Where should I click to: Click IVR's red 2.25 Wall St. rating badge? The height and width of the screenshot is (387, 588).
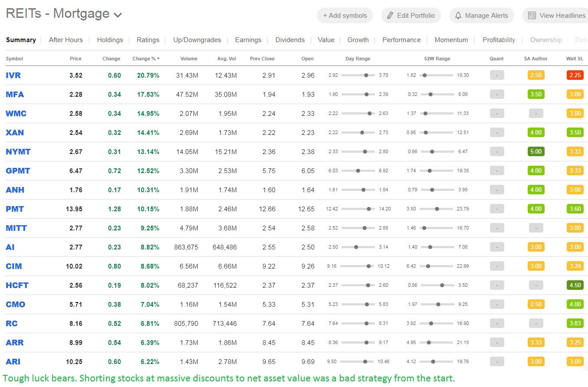pos(575,75)
